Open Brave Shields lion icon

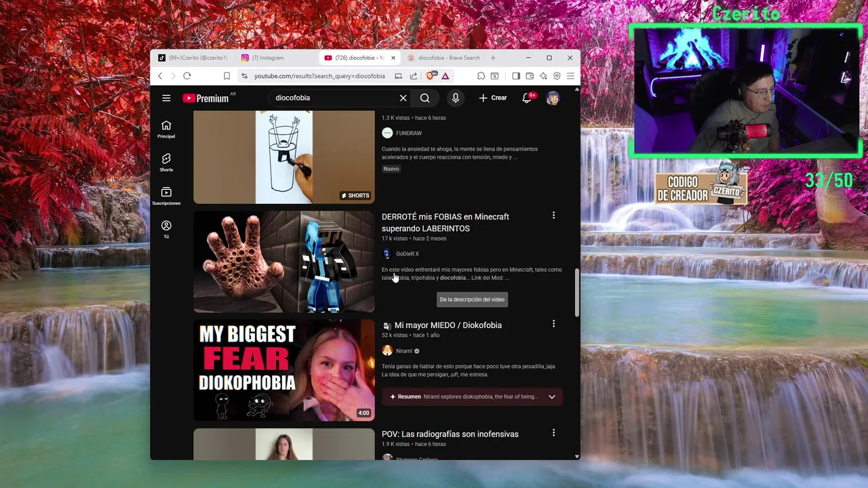pyautogui.click(x=431, y=76)
